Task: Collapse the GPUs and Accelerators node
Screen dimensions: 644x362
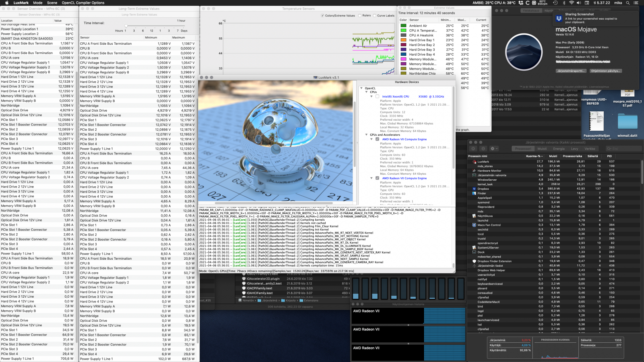Action: point(366,135)
